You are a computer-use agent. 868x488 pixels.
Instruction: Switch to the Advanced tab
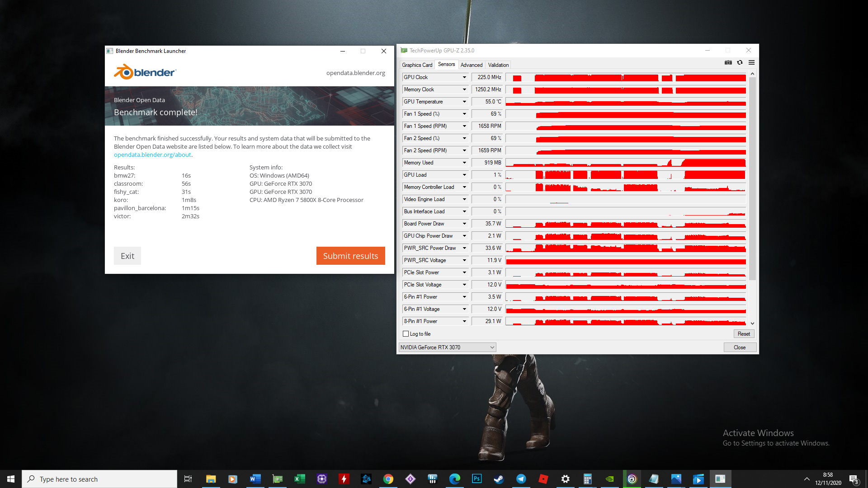pyautogui.click(x=472, y=65)
